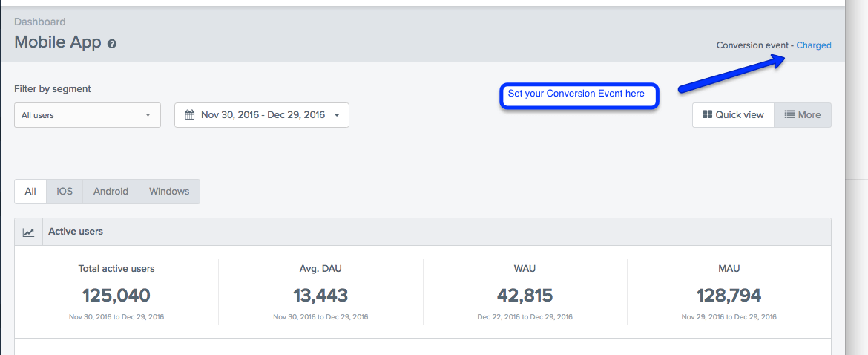Screen dimensions: 868x355
Task: Switch to More view mode
Action: coord(803,115)
